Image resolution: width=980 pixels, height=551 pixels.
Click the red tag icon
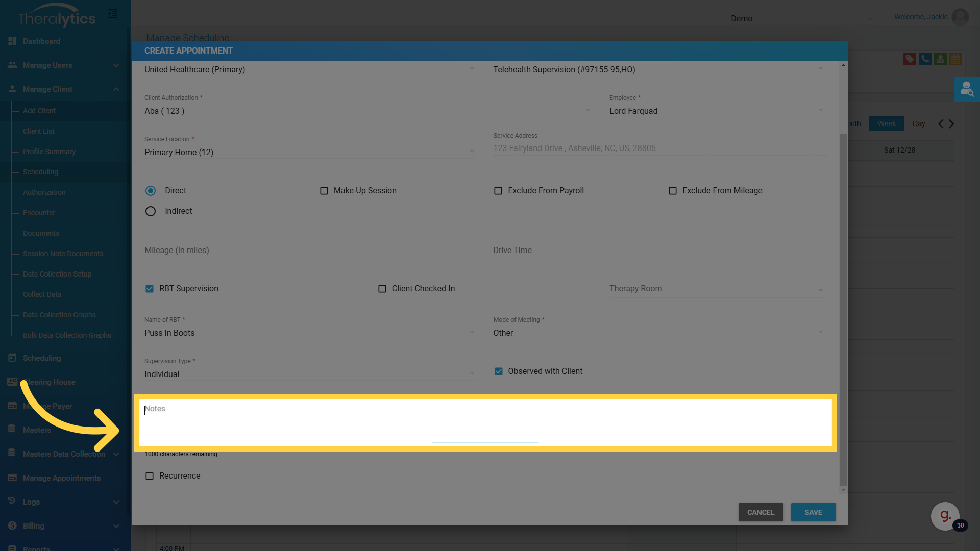pyautogui.click(x=909, y=59)
